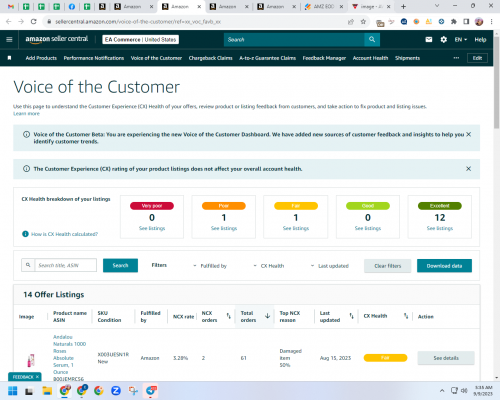Click the yellow Fair CX Health badge
Viewport: 500px width, 400px height.
pyautogui.click(x=385, y=358)
